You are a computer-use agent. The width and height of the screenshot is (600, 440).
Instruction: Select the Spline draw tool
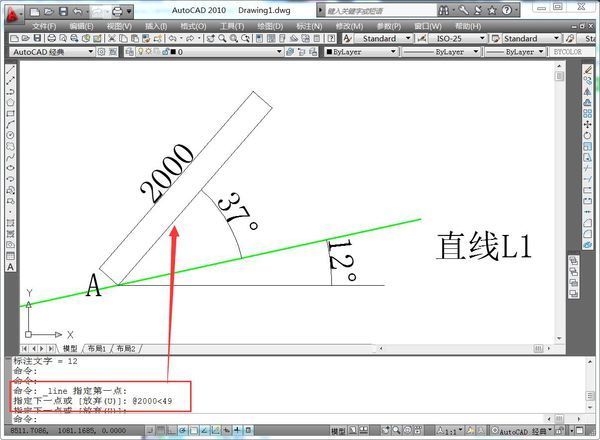point(10,157)
